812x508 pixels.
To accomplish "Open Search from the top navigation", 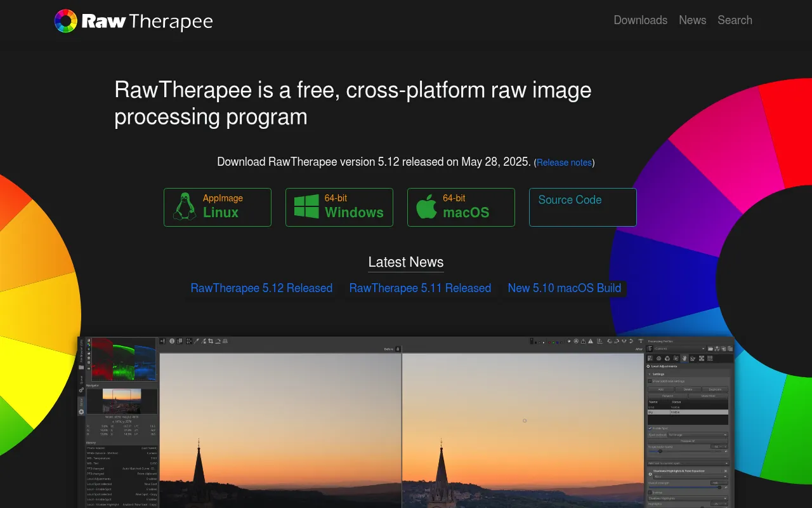I will [735, 20].
